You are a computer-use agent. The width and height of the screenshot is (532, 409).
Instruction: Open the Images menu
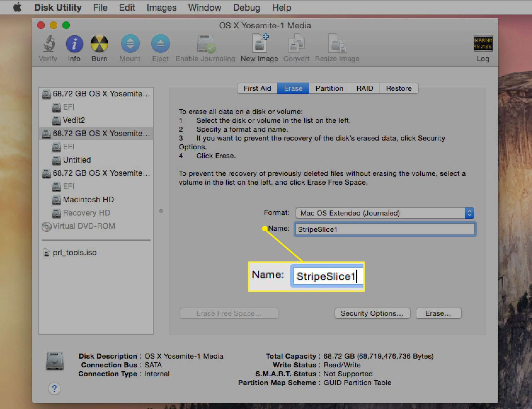(x=162, y=7)
